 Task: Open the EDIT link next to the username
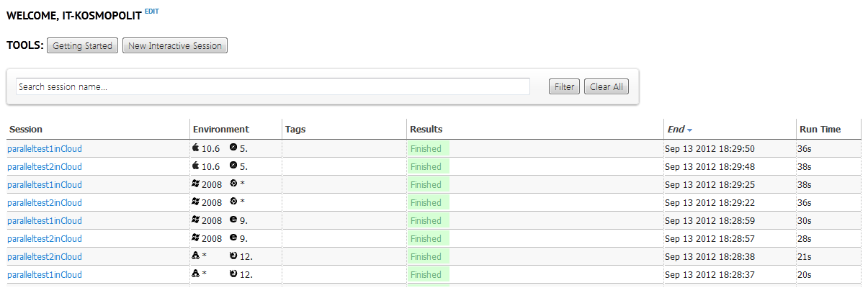pos(152,12)
